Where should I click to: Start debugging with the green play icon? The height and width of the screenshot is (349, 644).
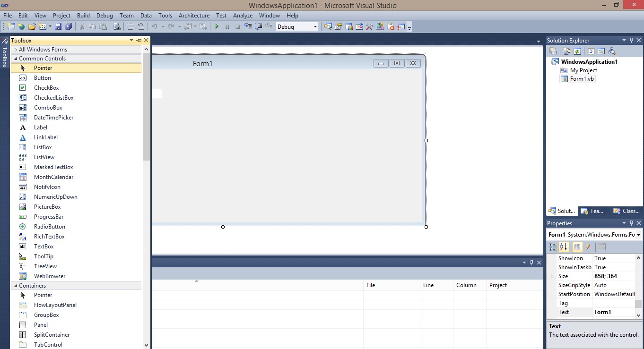coord(217,26)
